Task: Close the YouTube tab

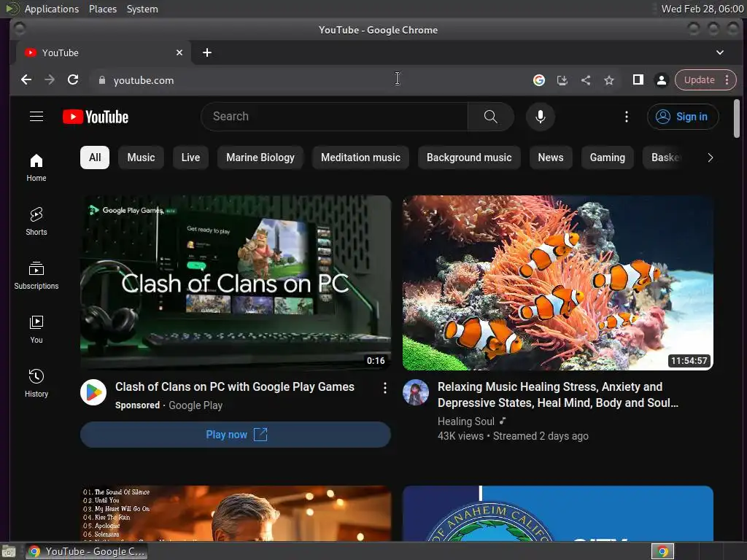Action: 179,52
